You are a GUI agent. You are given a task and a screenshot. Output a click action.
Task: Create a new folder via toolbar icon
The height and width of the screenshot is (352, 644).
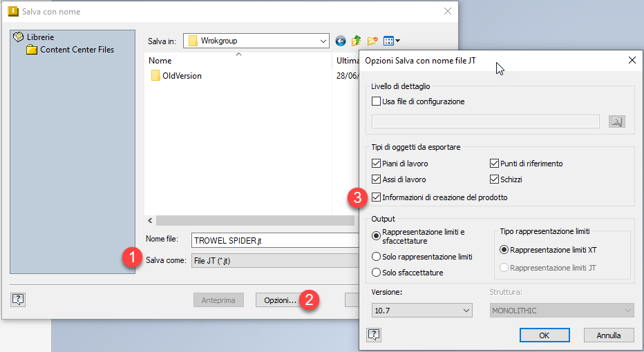tap(372, 41)
